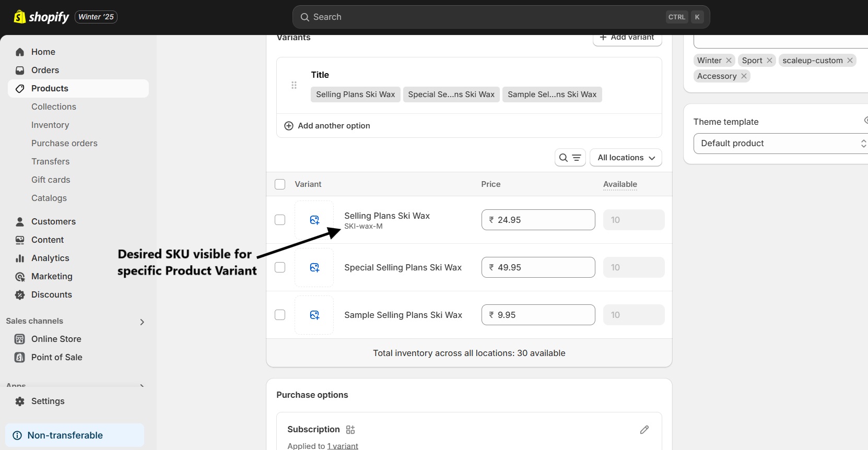Check the Sample Selling Plans Ski Wax checkbox

(x=280, y=315)
